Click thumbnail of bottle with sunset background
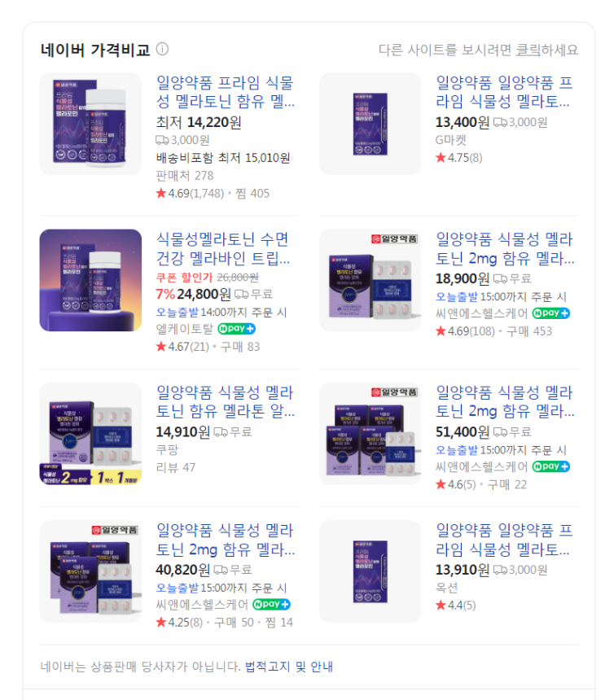Screen dimensions: 605x700 click(x=90, y=280)
